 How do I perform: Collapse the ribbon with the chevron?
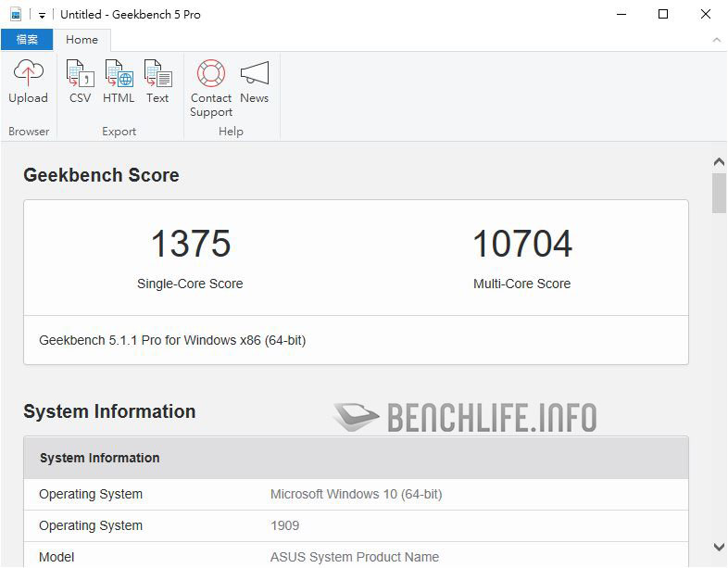[x=716, y=40]
